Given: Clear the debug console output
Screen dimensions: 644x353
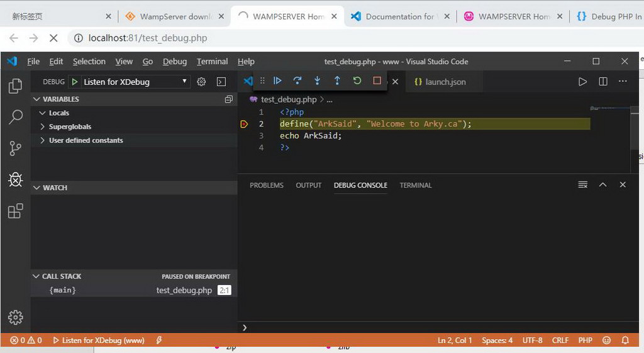Looking at the screenshot, I should tap(583, 184).
